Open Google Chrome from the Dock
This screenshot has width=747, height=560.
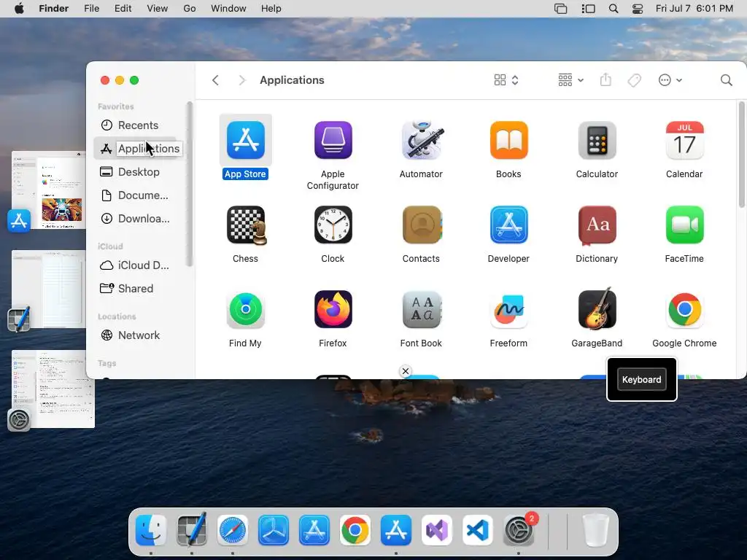355,530
